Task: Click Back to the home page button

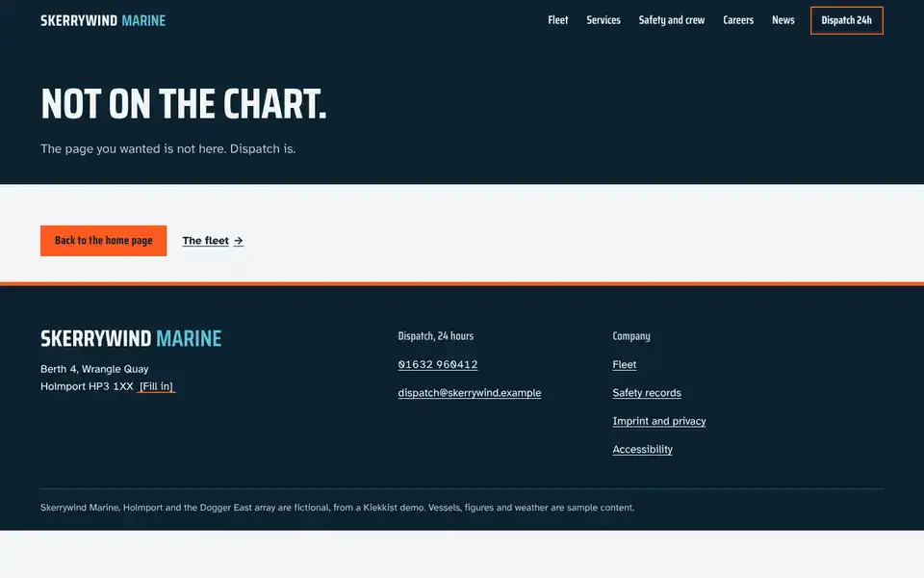Action: [x=103, y=241]
